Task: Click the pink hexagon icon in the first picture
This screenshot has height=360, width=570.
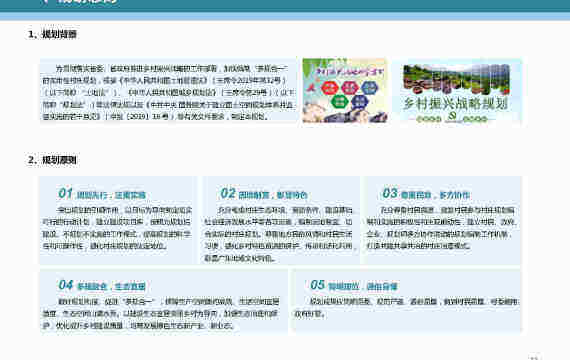Action: (350, 88)
